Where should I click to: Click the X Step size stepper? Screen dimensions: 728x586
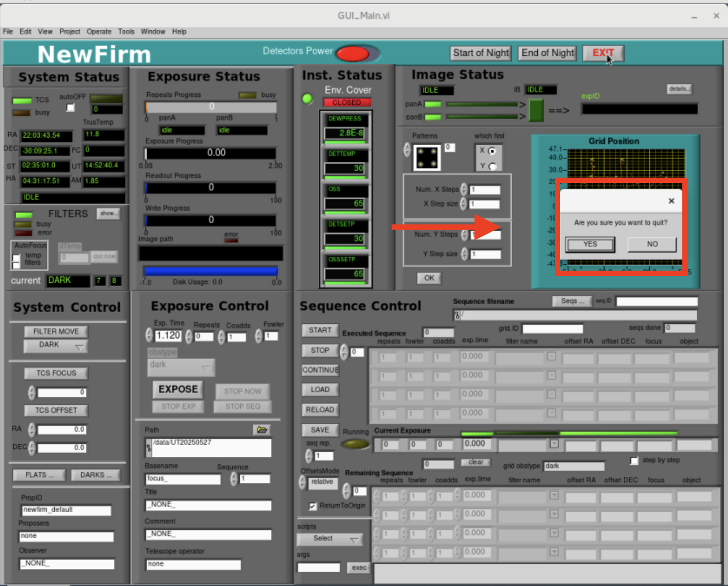coord(463,204)
